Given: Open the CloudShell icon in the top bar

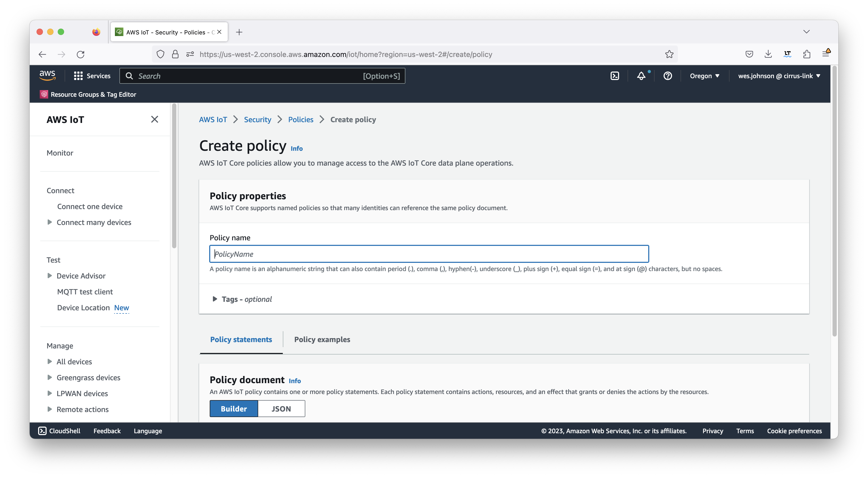Looking at the screenshot, I should coord(615,76).
